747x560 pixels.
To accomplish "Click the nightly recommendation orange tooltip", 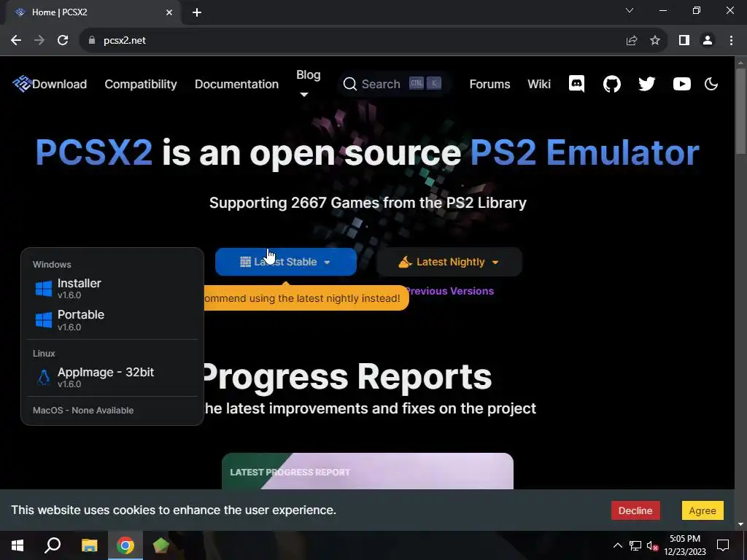I will coord(306,298).
